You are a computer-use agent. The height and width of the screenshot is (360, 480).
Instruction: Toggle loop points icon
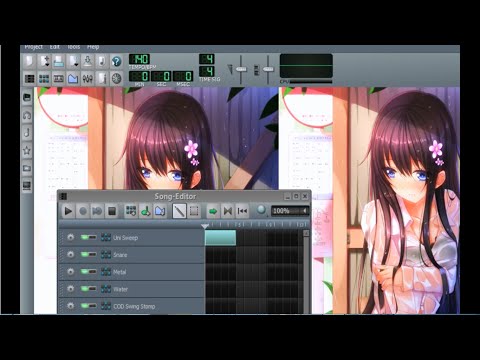pyautogui.click(x=228, y=211)
